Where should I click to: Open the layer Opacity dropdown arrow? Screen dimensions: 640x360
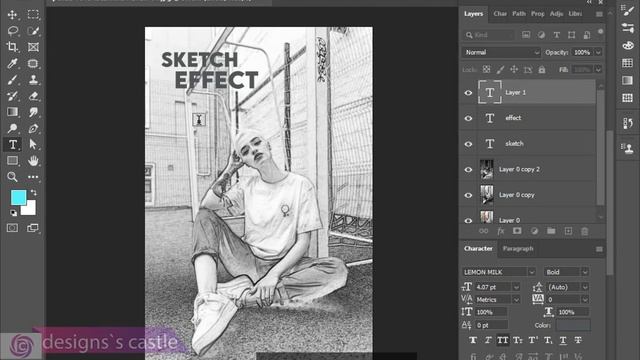[598, 52]
